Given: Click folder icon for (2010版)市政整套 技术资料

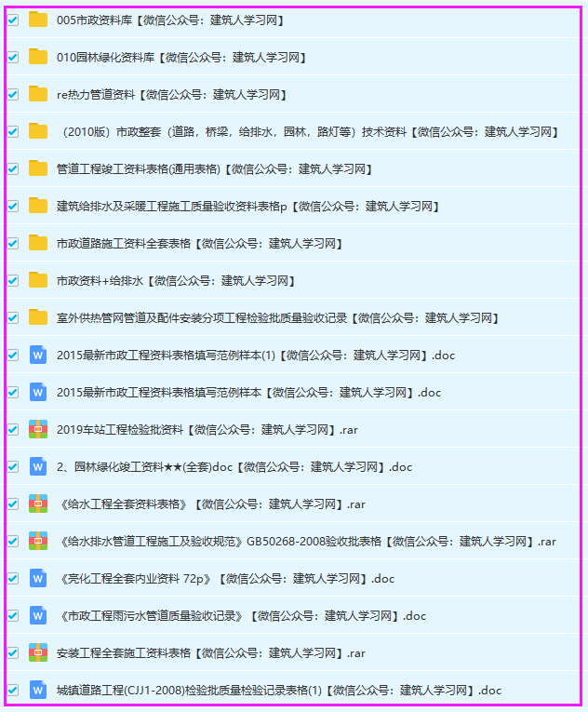Looking at the screenshot, I should (38, 131).
